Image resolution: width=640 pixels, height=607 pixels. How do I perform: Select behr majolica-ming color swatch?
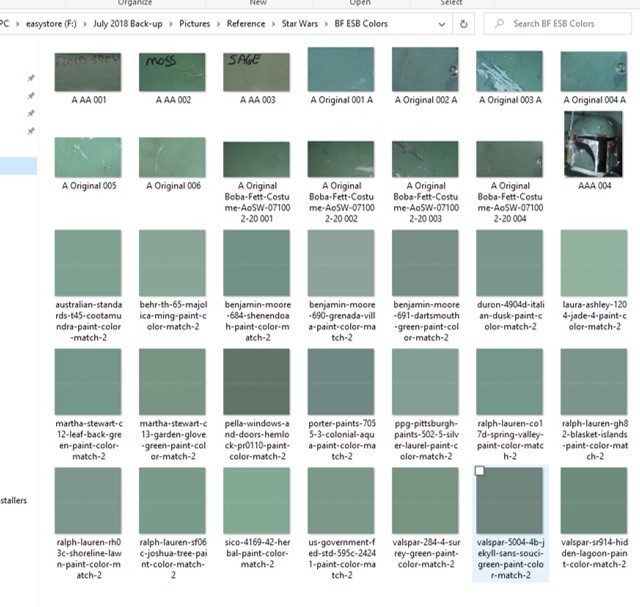tap(172, 263)
